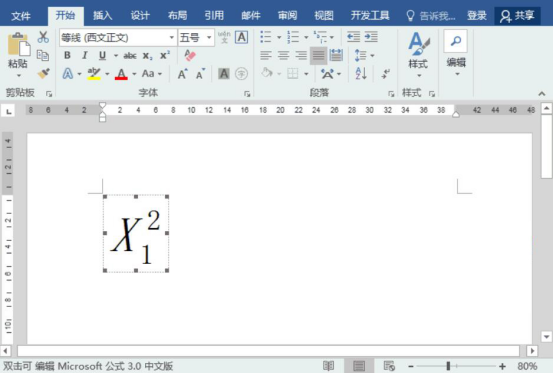Insert enclosed character icon
Viewport: 554px width, 374px height.
point(242,74)
